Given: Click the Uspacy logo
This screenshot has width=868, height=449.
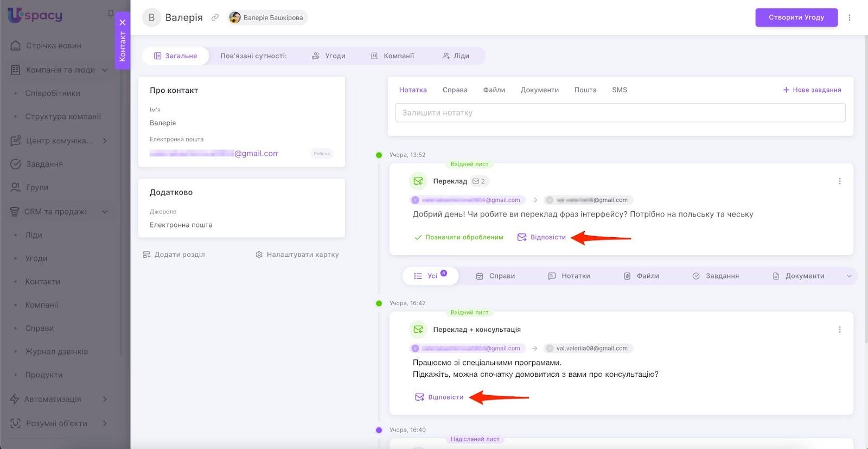Looking at the screenshot, I should tap(35, 15).
